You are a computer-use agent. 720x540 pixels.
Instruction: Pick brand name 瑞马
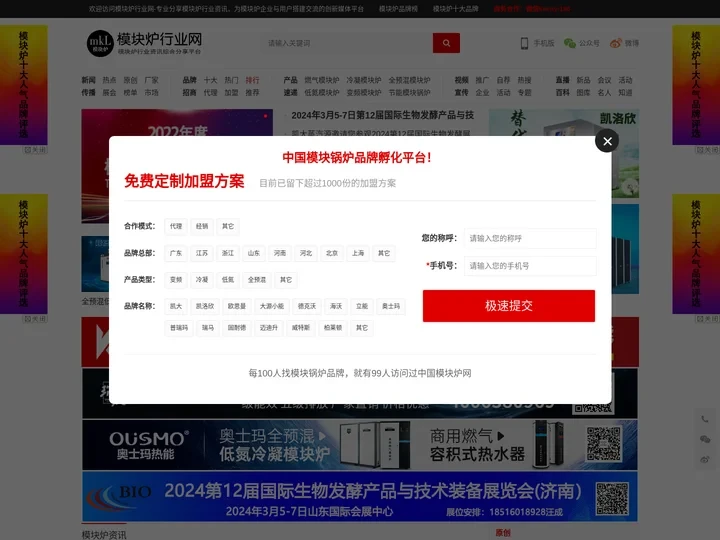click(x=208, y=328)
